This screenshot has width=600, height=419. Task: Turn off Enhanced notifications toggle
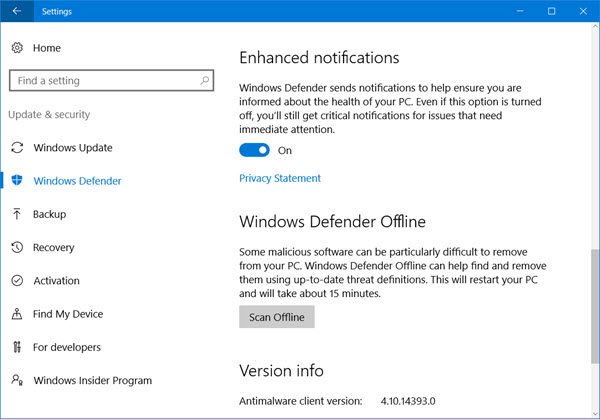pyautogui.click(x=254, y=150)
